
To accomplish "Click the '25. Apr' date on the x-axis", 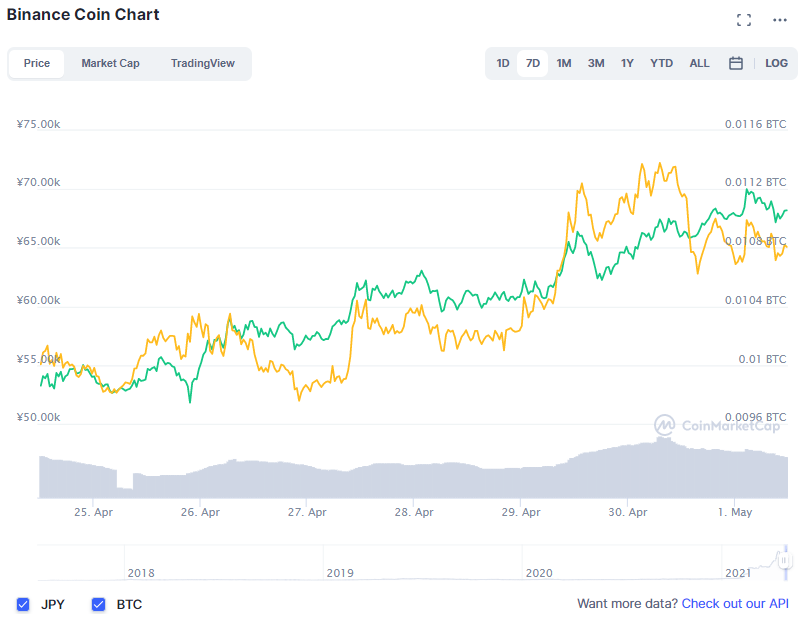I will tap(93, 512).
